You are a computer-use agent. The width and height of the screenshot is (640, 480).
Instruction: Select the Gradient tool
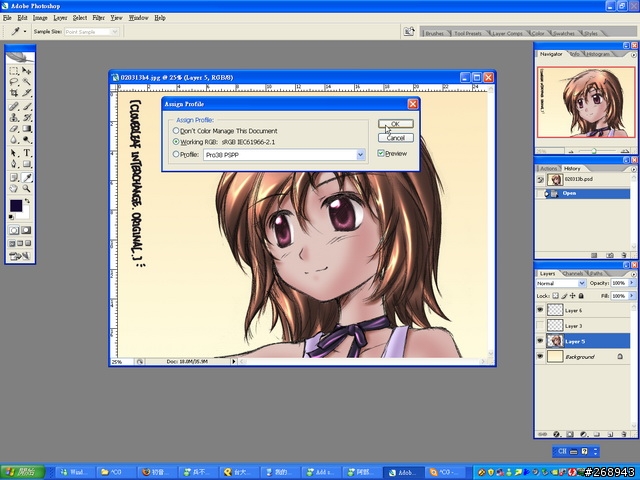[x=27, y=129]
